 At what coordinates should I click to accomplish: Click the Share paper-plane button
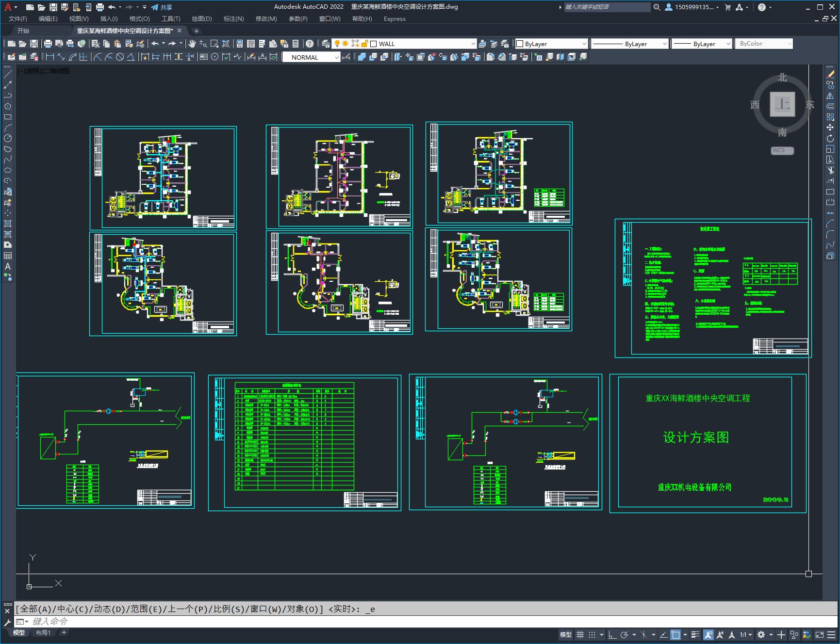(x=162, y=7)
